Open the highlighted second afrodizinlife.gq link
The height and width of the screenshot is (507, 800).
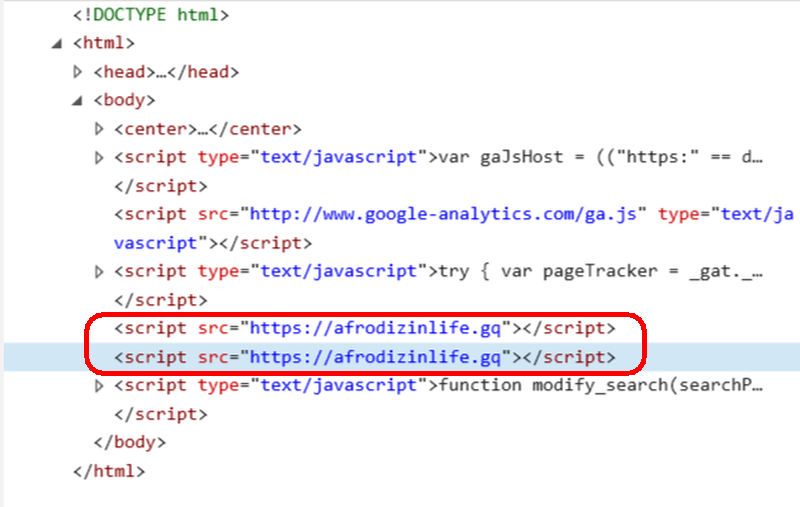[375, 357]
